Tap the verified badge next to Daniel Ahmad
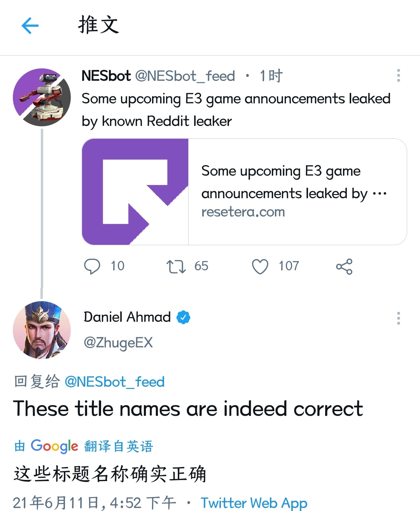 [184, 317]
